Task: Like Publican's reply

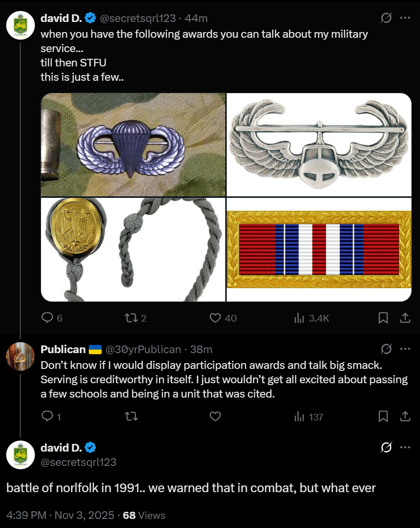Action: 215,417
